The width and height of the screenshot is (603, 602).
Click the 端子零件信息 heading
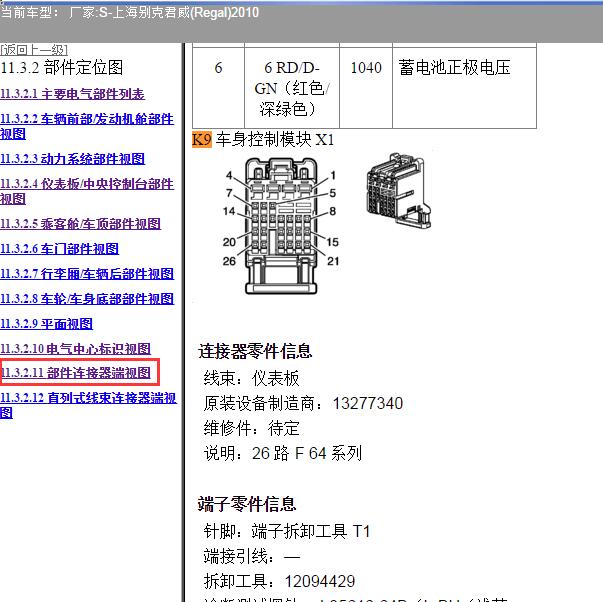click(247, 504)
